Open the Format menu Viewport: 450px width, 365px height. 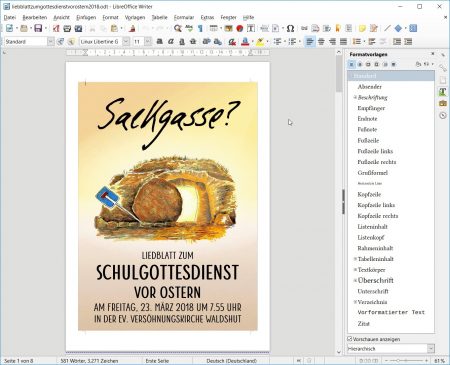coord(110,17)
